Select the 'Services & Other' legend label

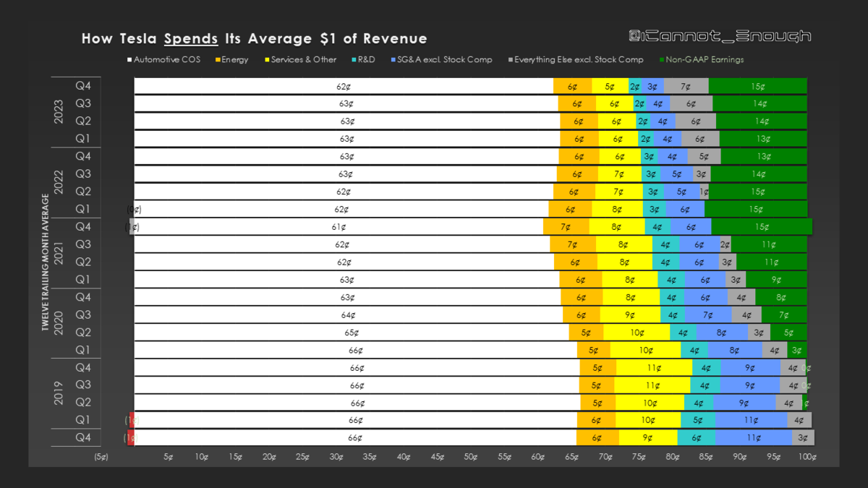(304, 60)
